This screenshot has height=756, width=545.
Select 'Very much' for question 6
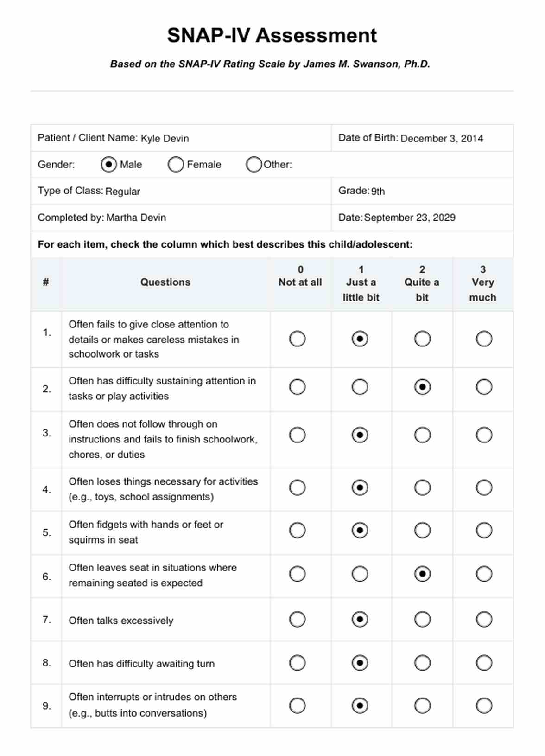[484, 574]
